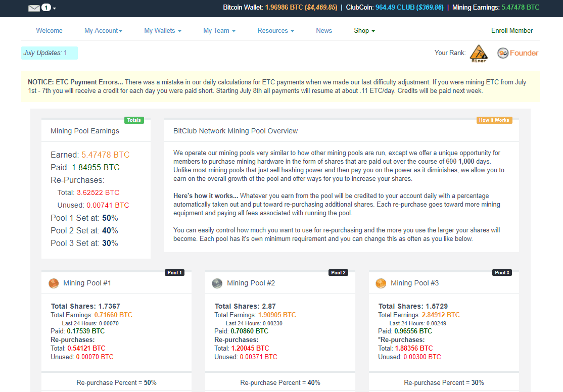Click the Mining Earnings value in header
563x392 pixels.
point(520,8)
